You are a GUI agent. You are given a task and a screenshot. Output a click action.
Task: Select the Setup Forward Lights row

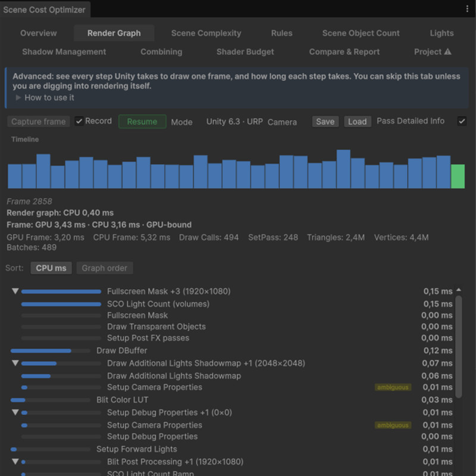[x=231, y=449]
